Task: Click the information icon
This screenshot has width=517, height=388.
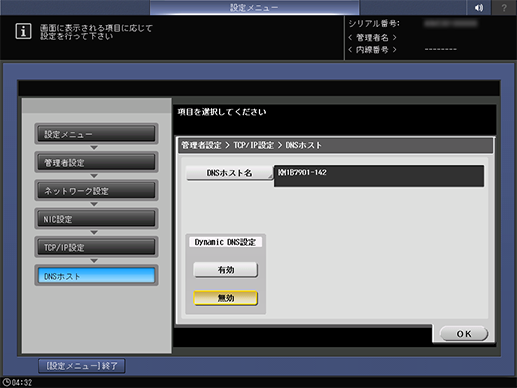Action: [23, 31]
